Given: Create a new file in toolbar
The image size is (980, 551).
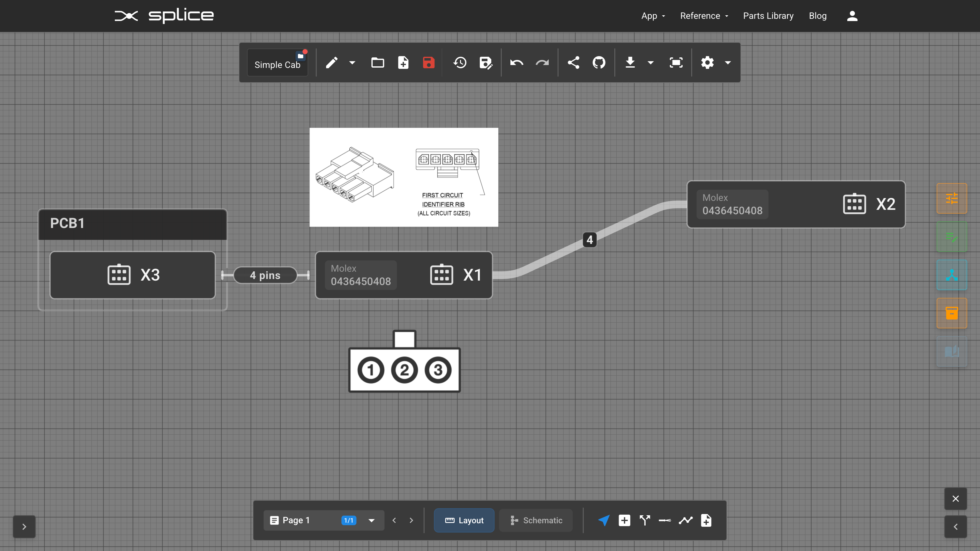Looking at the screenshot, I should [403, 62].
